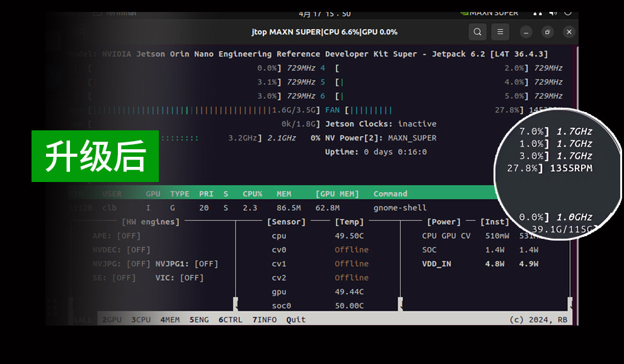Viewport: 624px width, 364px height.
Task: Click the swap usage 0k/1.8G
Action: 301,124
